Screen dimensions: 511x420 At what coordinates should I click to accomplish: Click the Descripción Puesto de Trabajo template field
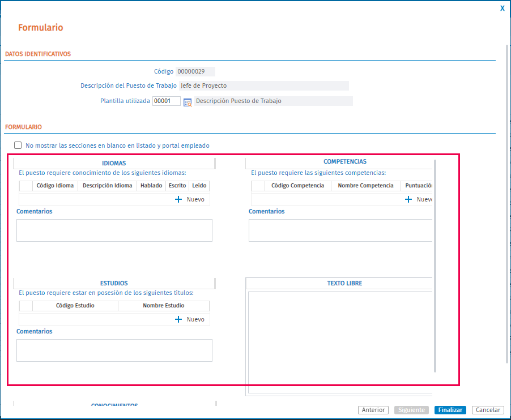tap(274, 101)
